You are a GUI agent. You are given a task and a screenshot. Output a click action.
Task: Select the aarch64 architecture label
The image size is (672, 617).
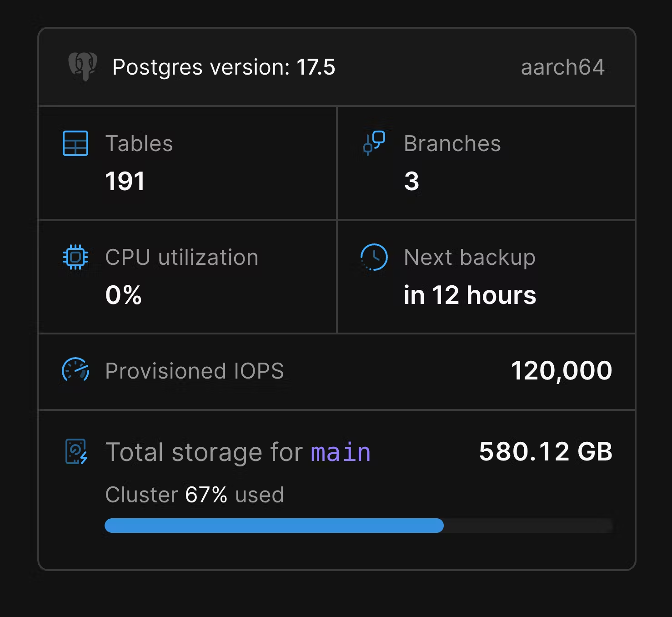tap(562, 67)
